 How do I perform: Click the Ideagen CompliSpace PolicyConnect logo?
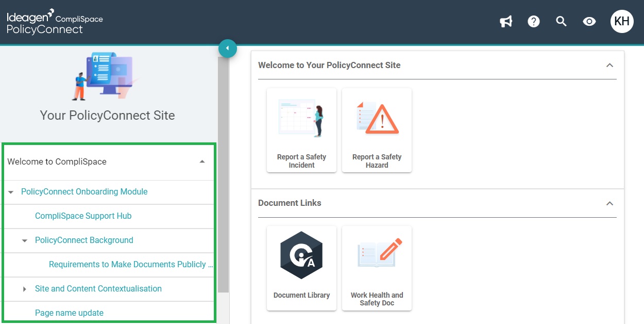coord(55,22)
